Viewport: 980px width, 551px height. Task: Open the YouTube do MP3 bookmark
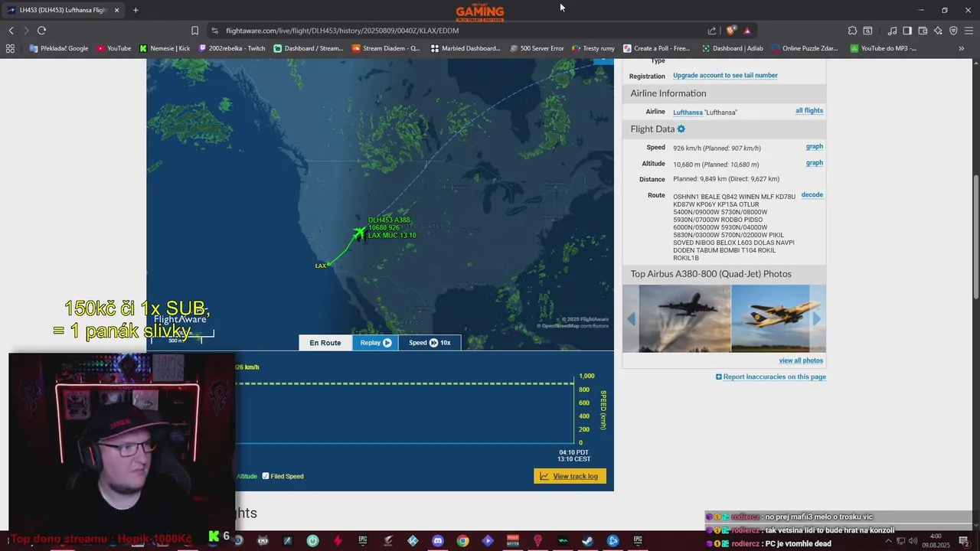pyautogui.click(x=883, y=48)
